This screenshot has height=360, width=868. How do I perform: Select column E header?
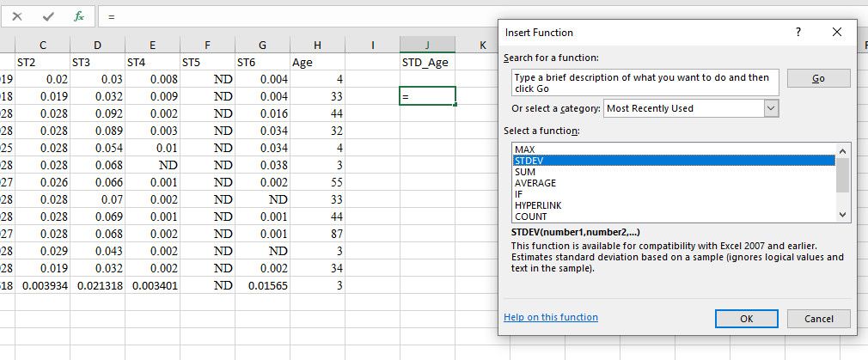[152, 46]
